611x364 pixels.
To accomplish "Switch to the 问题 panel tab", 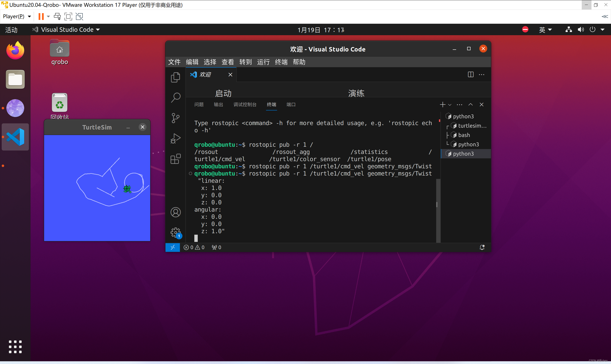I will tap(199, 105).
